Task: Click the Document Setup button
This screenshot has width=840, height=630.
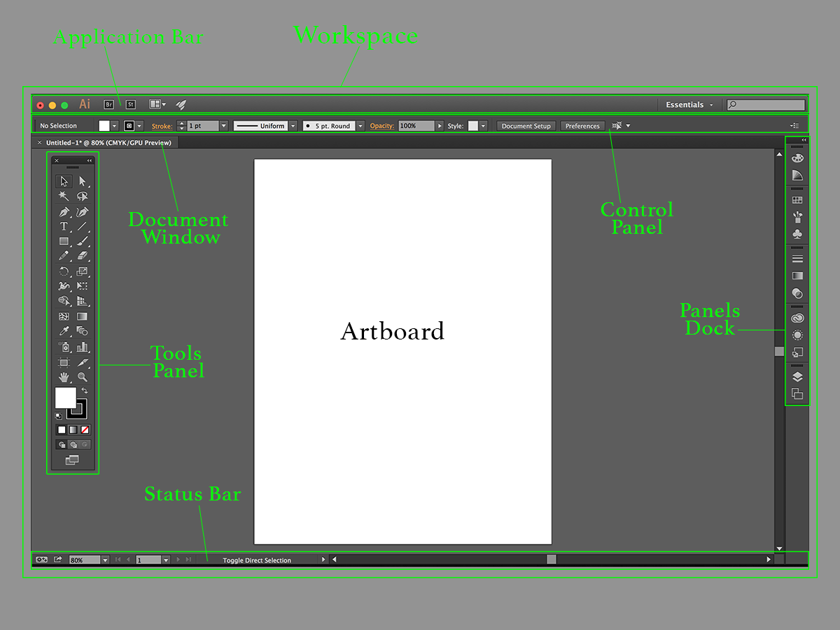Action: pos(526,126)
